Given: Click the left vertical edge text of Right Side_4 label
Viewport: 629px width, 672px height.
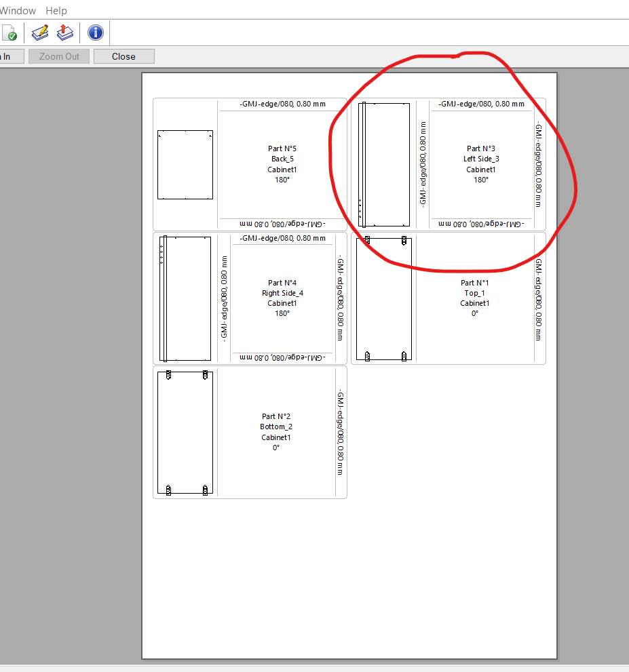Looking at the screenshot, I should (224, 299).
